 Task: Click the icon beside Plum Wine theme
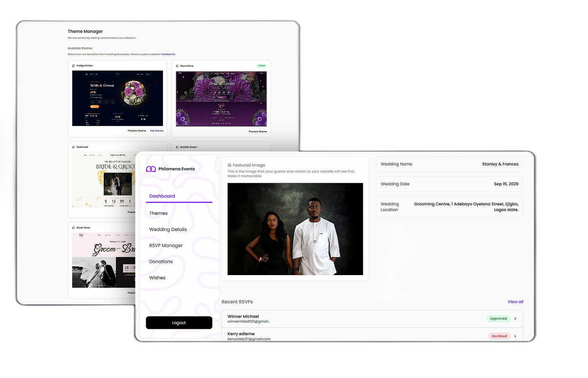(177, 66)
